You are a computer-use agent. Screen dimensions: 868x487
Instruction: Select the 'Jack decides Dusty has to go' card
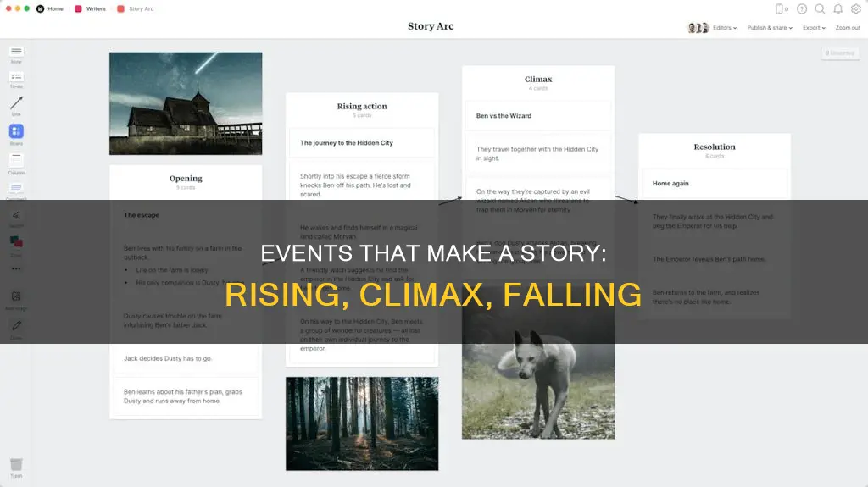pyautogui.click(x=186, y=358)
